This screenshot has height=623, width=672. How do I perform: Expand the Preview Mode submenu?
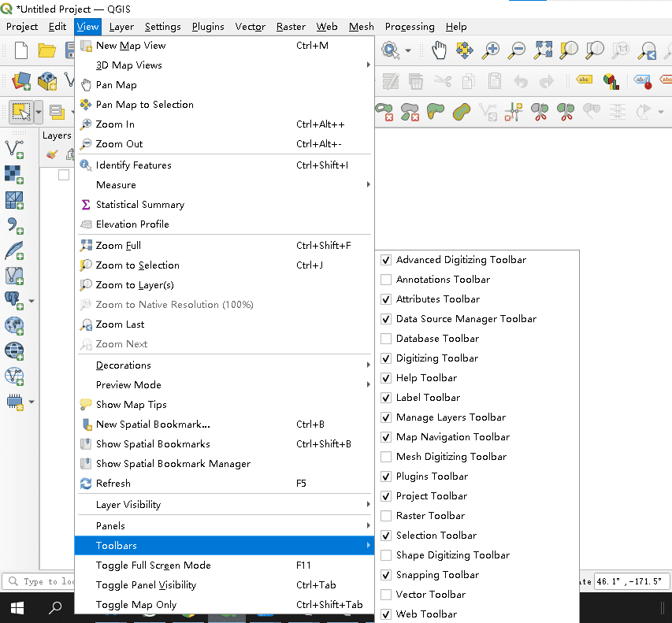click(x=225, y=385)
